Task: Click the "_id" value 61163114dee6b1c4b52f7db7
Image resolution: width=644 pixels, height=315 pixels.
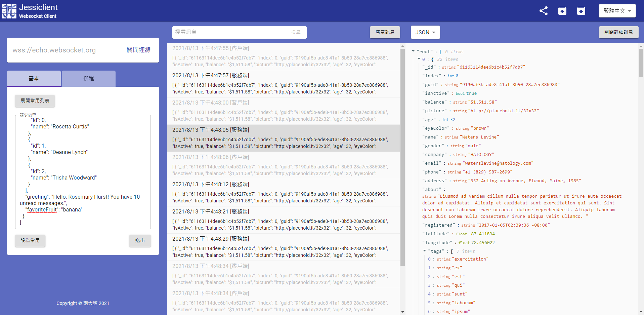Action: pos(491,67)
